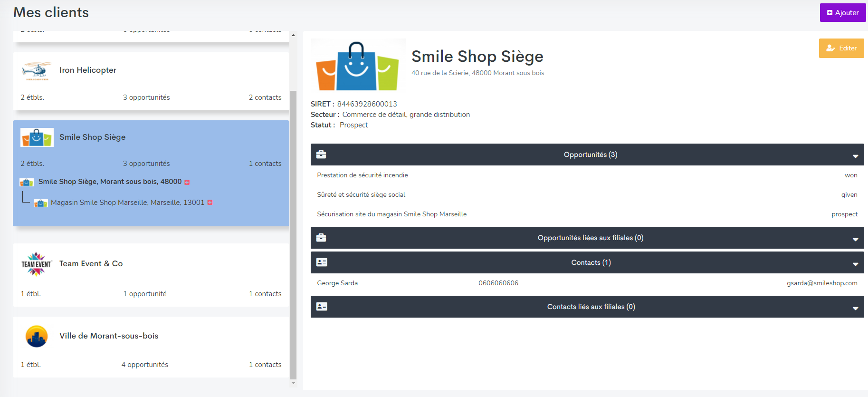Click the Iron Helicopter logo icon

pyautogui.click(x=37, y=71)
